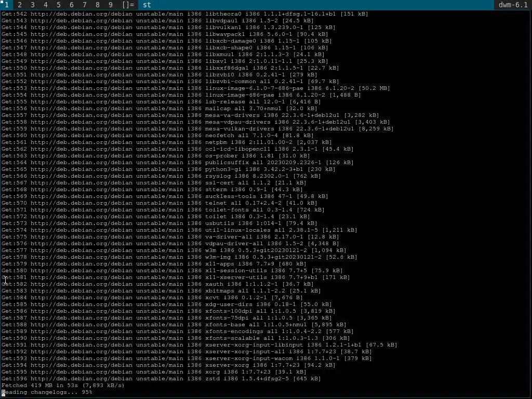Click the mesa-va-drivers package line
The height and width of the screenshot is (399, 532).
pos(190,115)
